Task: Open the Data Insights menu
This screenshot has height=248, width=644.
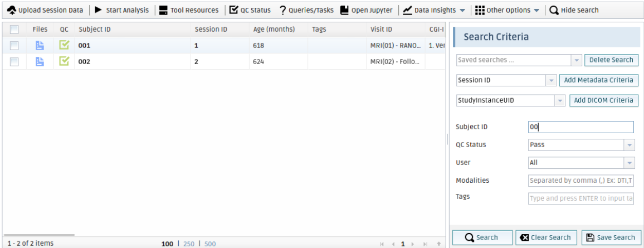Action: pos(434,10)
